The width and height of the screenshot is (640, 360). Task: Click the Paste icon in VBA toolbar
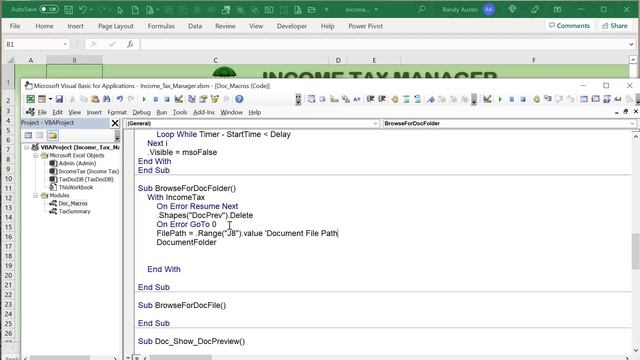(x=95, y=99)
